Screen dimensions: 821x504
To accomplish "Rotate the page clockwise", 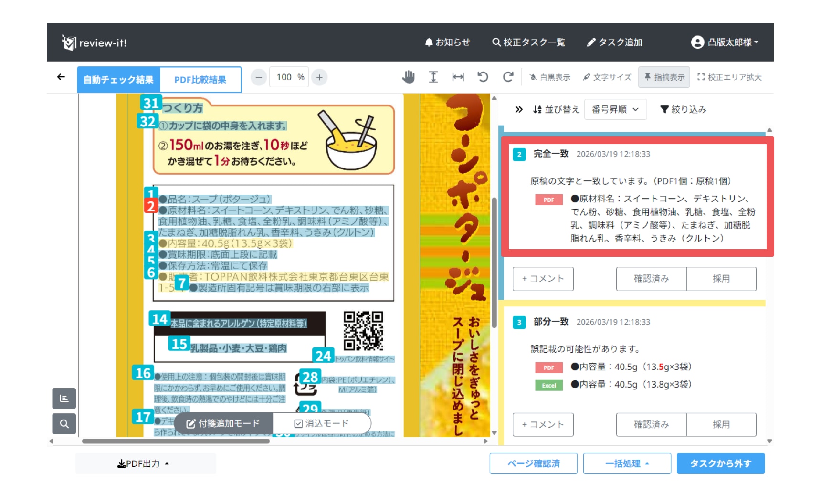I will pyautogui.click(x=508, y=77).
